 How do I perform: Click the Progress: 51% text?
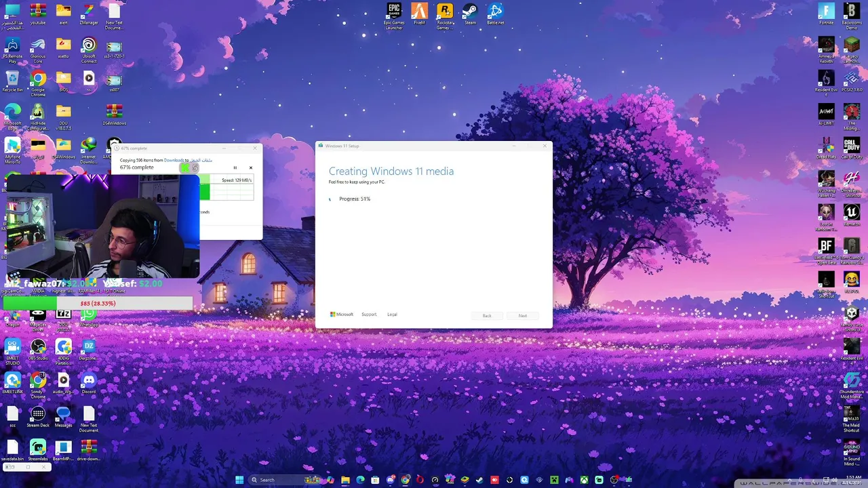(355, 199)
